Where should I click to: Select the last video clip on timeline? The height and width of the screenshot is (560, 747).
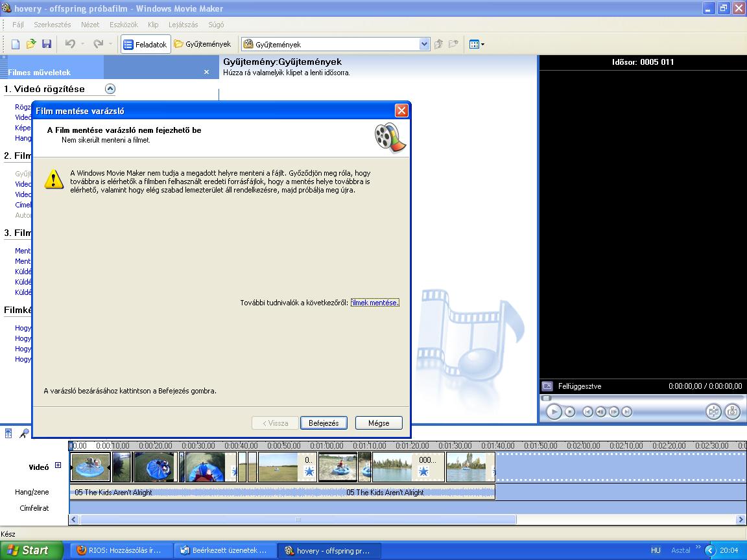[x=469, y=467]
